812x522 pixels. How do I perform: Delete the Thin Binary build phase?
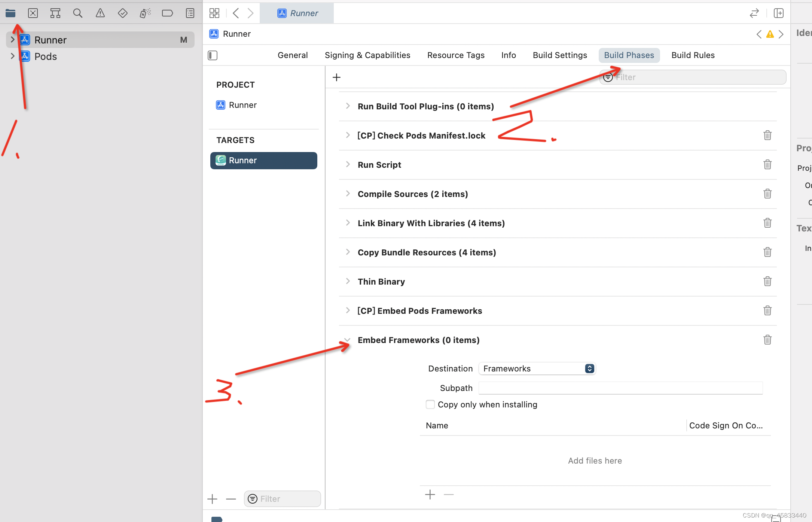(x=767, y=281)
